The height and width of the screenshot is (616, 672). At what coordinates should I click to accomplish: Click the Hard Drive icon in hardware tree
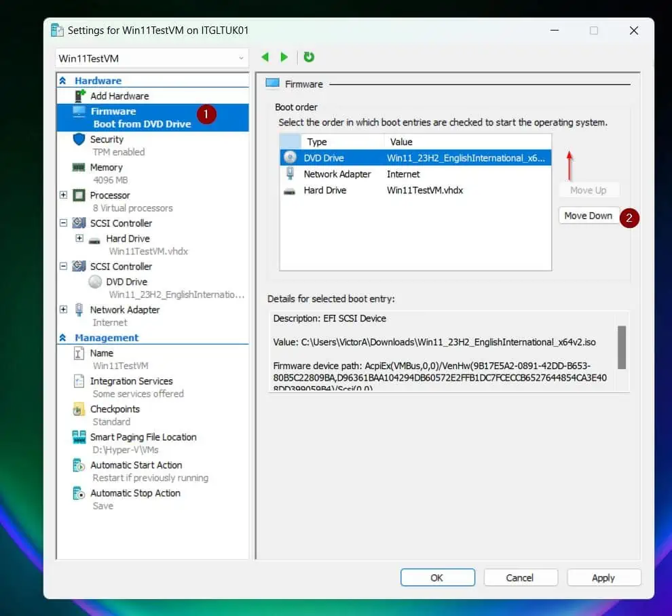coord(94,239)
